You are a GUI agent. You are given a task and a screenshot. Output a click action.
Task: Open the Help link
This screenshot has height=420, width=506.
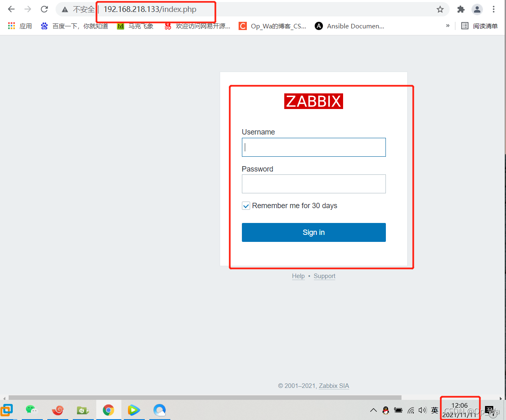(x=298, y=276)
